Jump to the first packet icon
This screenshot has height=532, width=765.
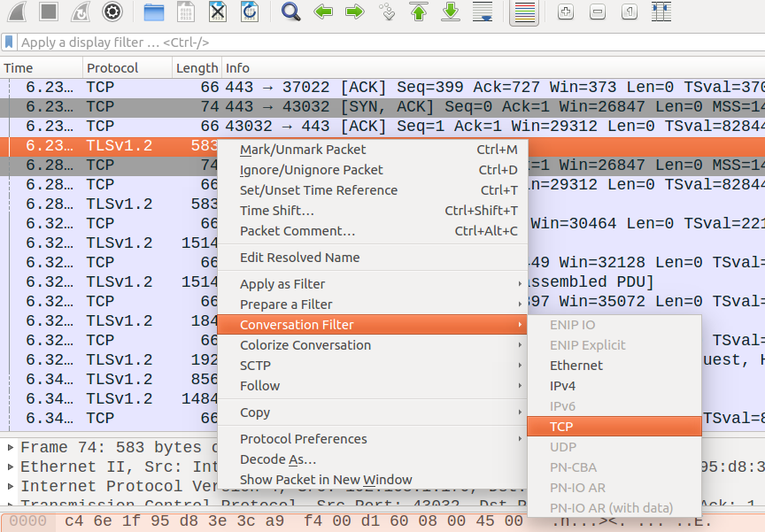click(419, 12)
